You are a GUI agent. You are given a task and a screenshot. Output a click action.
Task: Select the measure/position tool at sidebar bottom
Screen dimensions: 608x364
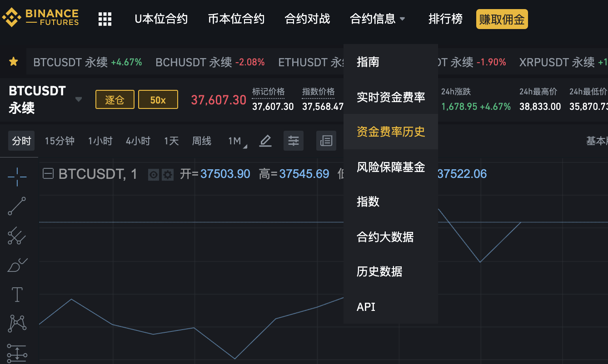pyautogui.click(x=17, y=353)
